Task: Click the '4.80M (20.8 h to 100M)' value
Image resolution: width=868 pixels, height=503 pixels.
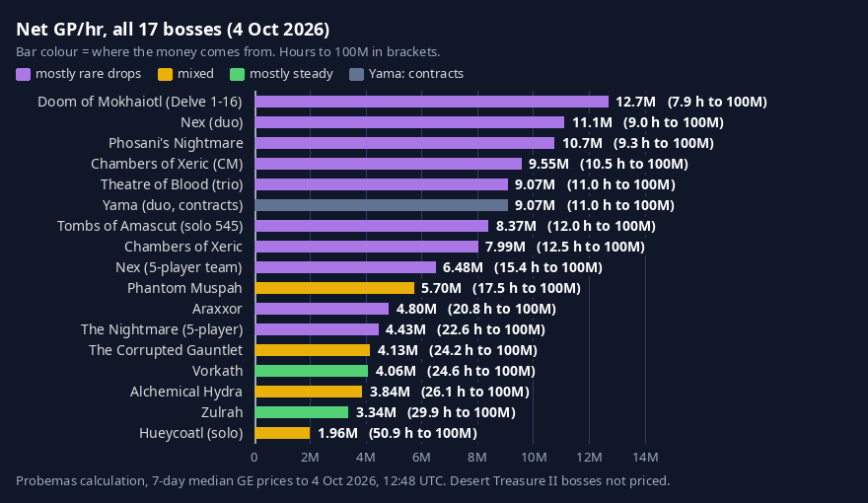Action: click(476, 309)
